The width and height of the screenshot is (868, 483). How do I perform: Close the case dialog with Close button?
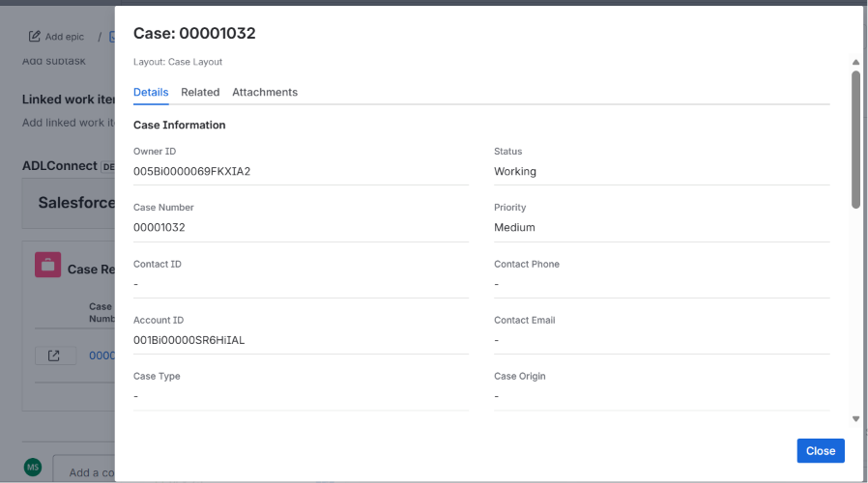(x=821, y=451)
